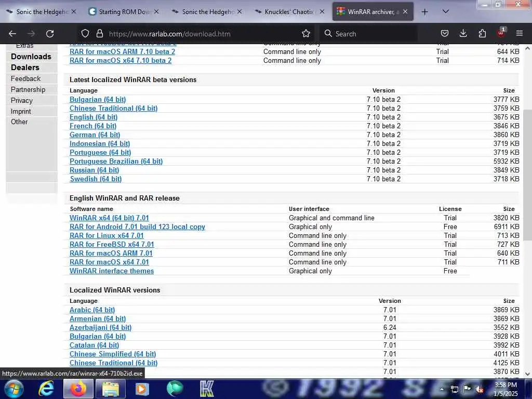Close the Knuckles' Chaotix tab
Image resolution: width=532 pixels, height=399 pixels.
322,11
